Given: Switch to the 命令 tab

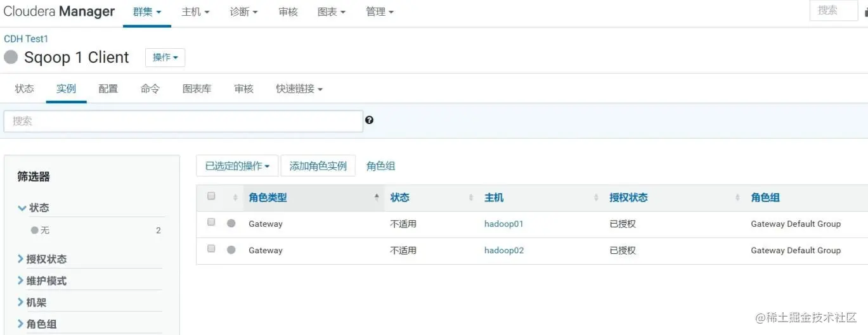Looking at the screenshot, I should click(x=150, y=89).
